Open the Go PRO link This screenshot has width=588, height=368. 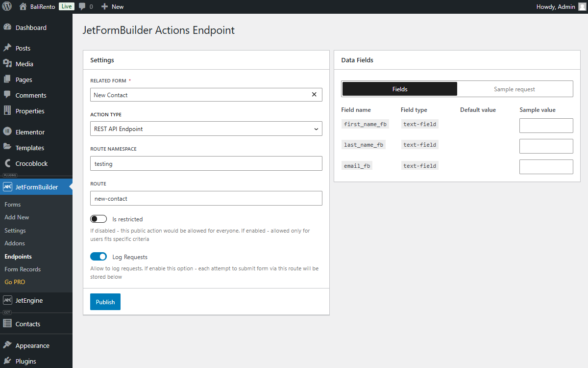[14, 282]
